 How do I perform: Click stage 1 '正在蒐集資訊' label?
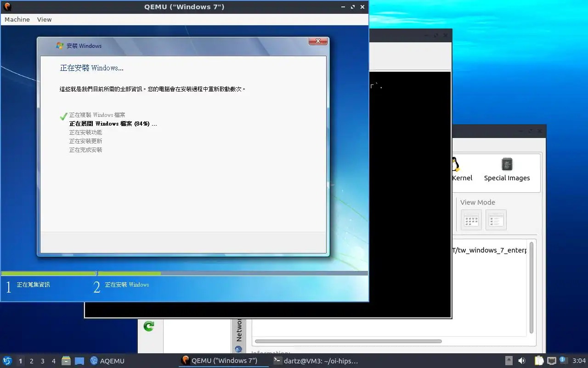(33, 285)
